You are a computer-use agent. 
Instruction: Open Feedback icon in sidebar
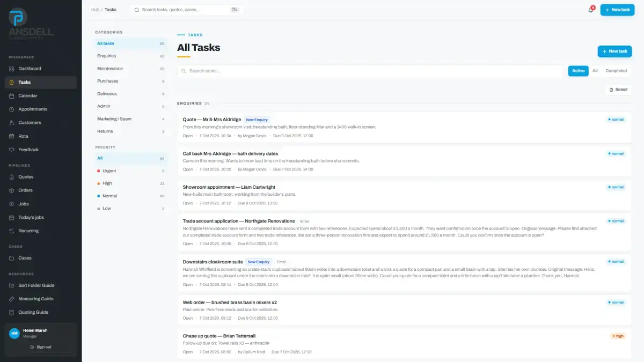point(12,150)
